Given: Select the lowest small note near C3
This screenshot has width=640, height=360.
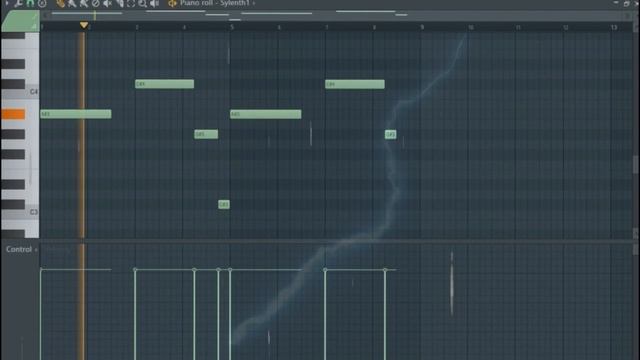Looking at the screenshot, I should click(224, 204).
